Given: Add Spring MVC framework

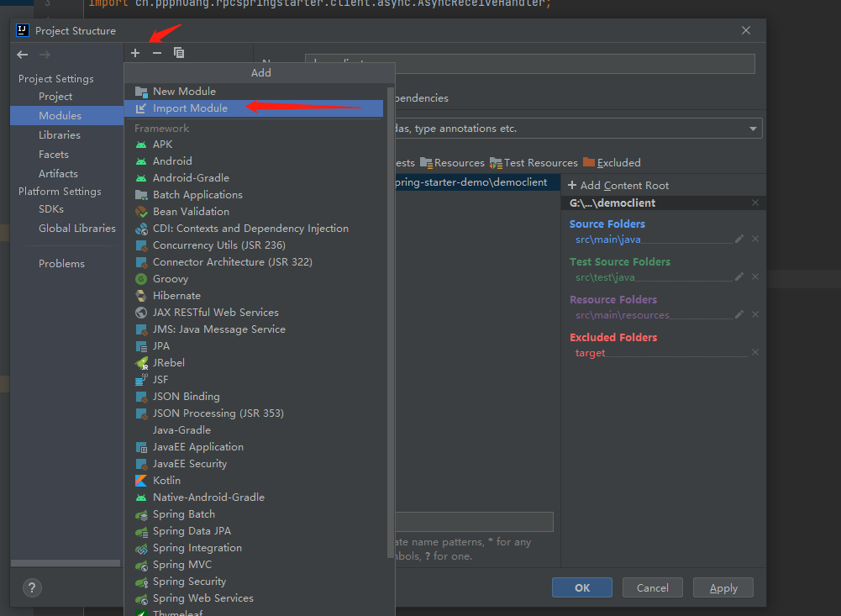Looking at the screenshot, I should coord(254,565).
